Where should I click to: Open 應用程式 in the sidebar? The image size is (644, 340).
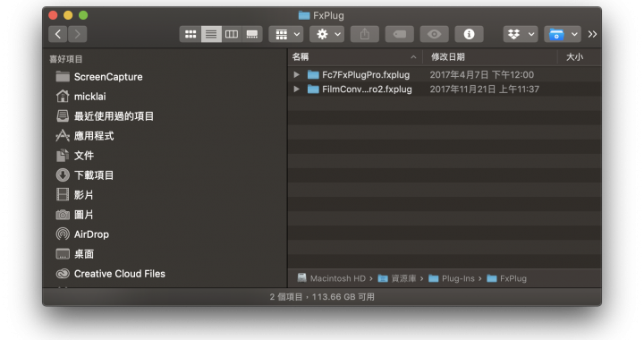coord(165,136)
